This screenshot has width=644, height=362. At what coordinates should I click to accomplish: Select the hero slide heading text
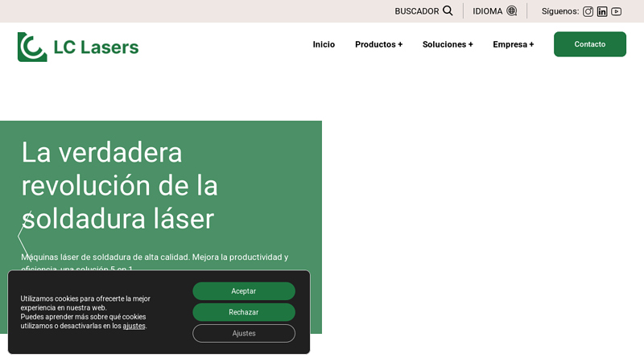click(119, 186)
